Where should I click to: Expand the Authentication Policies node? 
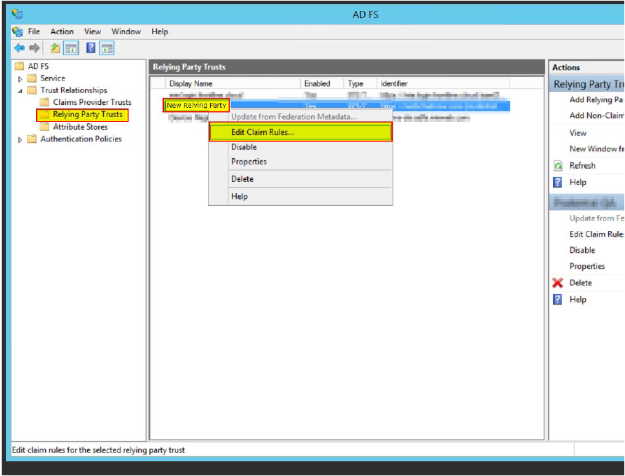click(x=20, y=139)
